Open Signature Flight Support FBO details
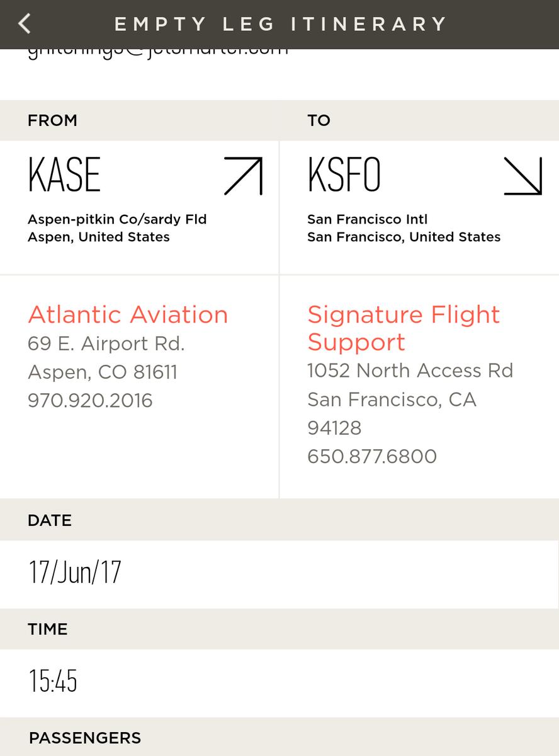 (403, 329)
